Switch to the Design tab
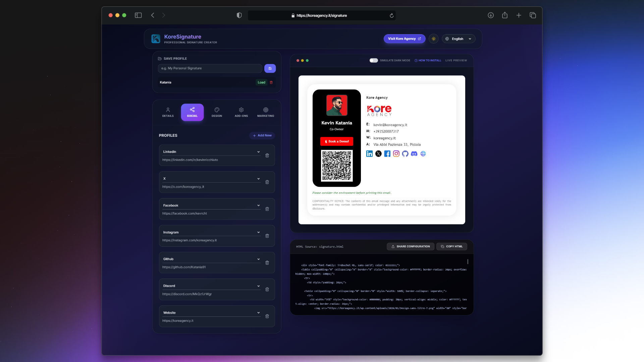The height and width of the screenshot is (362, 644). [217, 112]
